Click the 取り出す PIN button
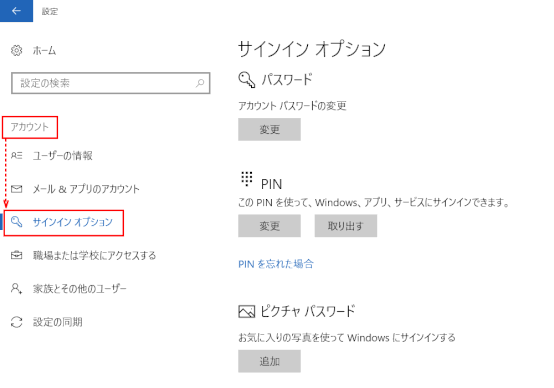This screenshot has height=388, width=554. coord(346,226)
